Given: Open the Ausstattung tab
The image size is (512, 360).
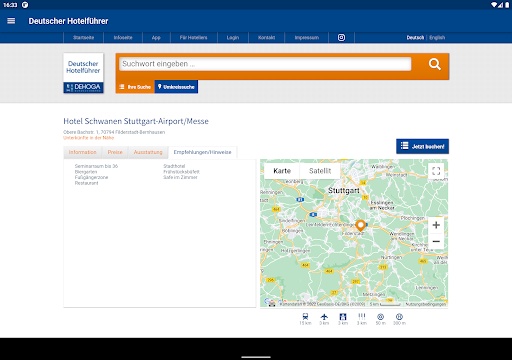Looking at the screenshot, I should pyautogui.click(x=148, y=152).
